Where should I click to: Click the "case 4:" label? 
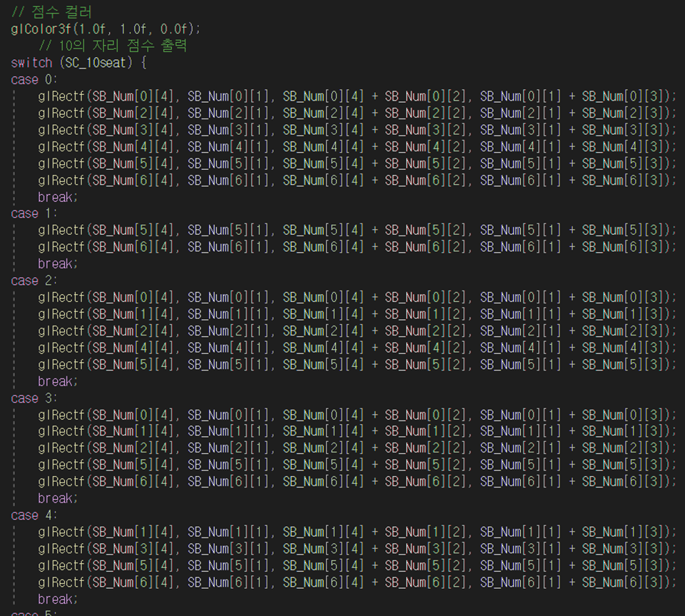coord(34,515)
